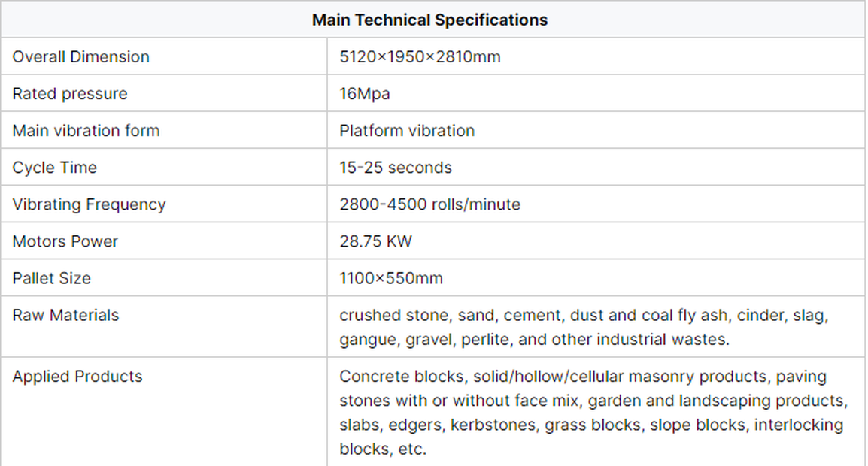The height and width of the screenshot is (466, 868).
Task: Click the Pallet Size label cell
Action: pyautogui.click(x=52, y=278)
